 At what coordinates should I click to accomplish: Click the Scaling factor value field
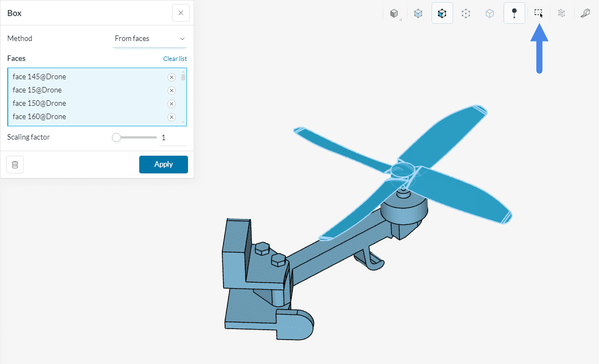pos(173,137)
